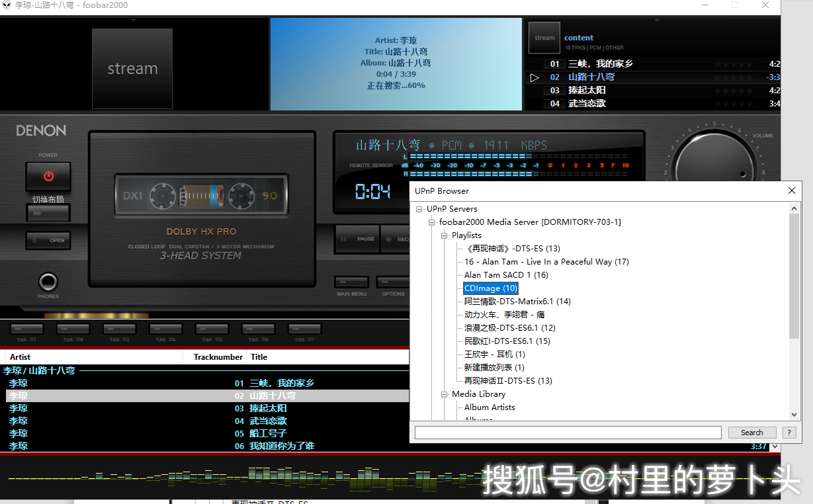813x504 pixels.
Task: Click the play arrow beside track 02
Action: point(535,77)
